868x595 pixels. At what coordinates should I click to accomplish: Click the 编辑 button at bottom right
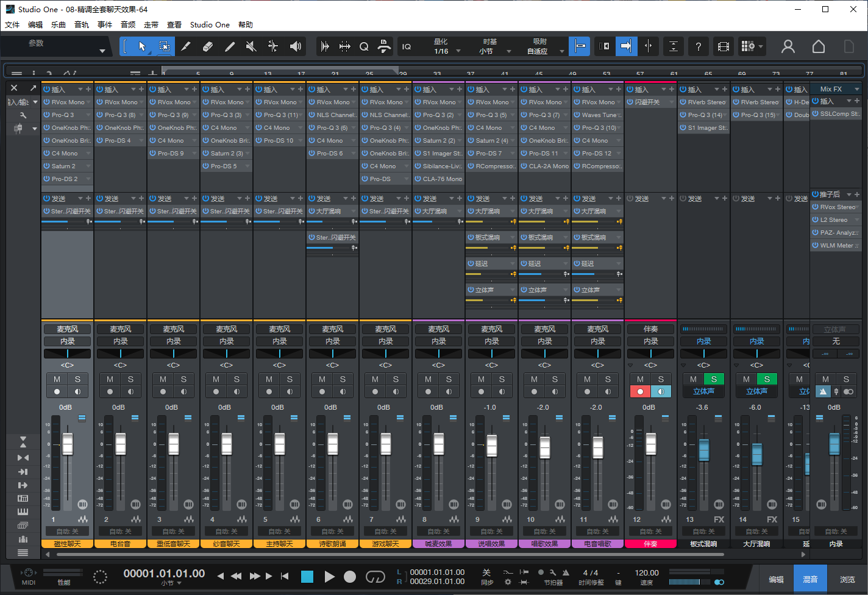pos(776,579)
